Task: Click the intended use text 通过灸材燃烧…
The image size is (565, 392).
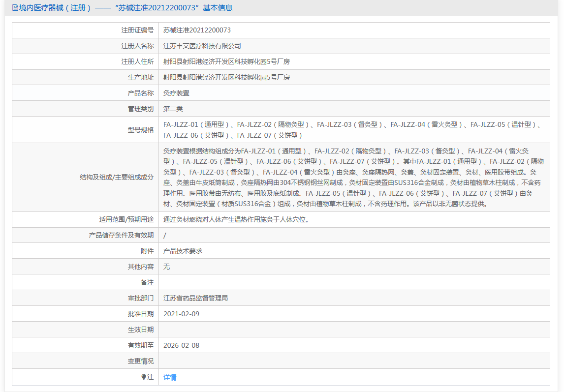Action: pyautogui.click(x=236, y=219)
